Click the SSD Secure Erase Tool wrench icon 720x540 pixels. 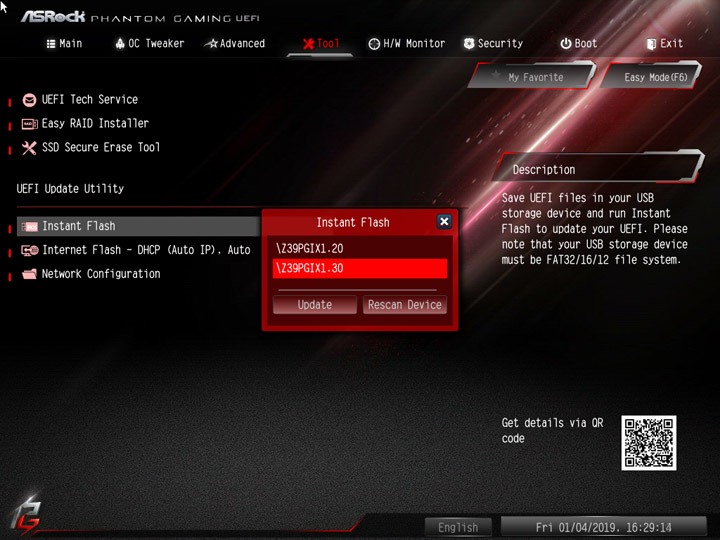click(x=29, y=148)
